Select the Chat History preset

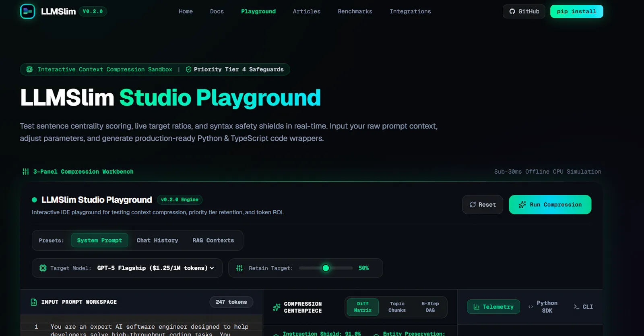coord(157,240)
